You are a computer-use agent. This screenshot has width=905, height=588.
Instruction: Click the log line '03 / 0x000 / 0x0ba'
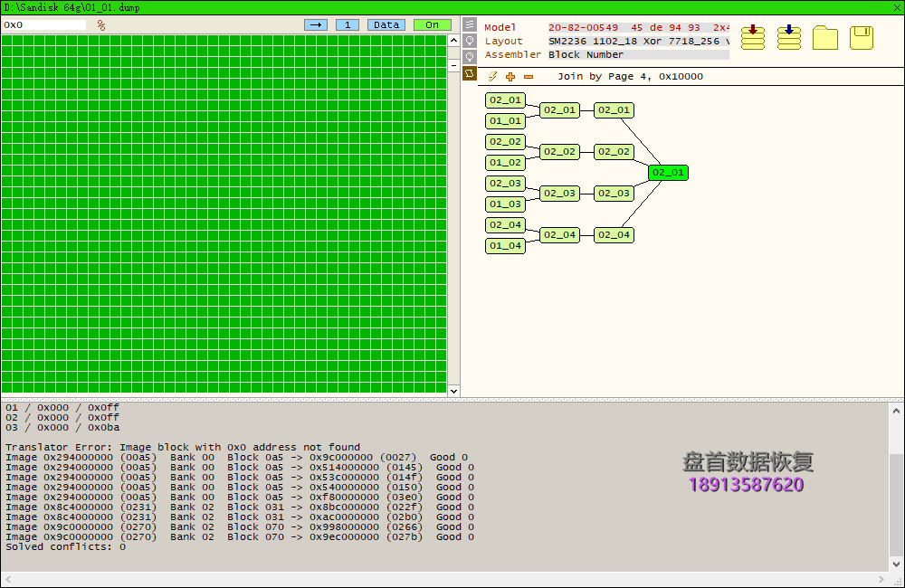pos(62,428)
